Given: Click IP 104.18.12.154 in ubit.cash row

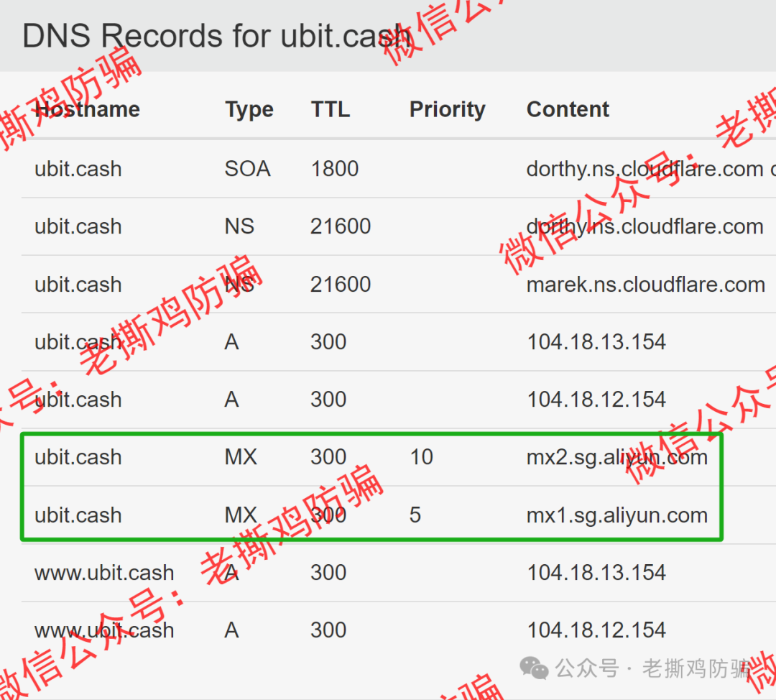Looking at the screenshot, I should pos(596,400).
